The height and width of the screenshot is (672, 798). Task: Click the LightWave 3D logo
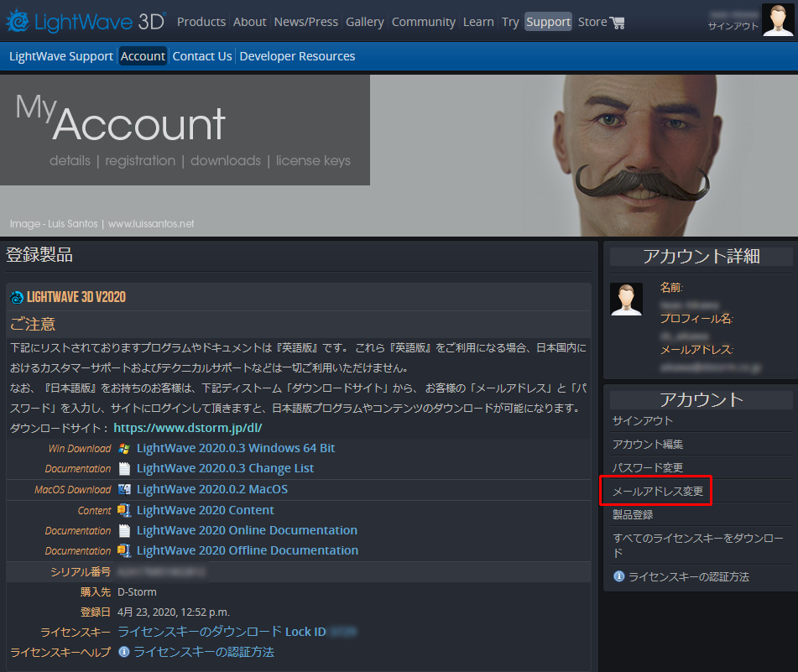(x=86, y=21)
